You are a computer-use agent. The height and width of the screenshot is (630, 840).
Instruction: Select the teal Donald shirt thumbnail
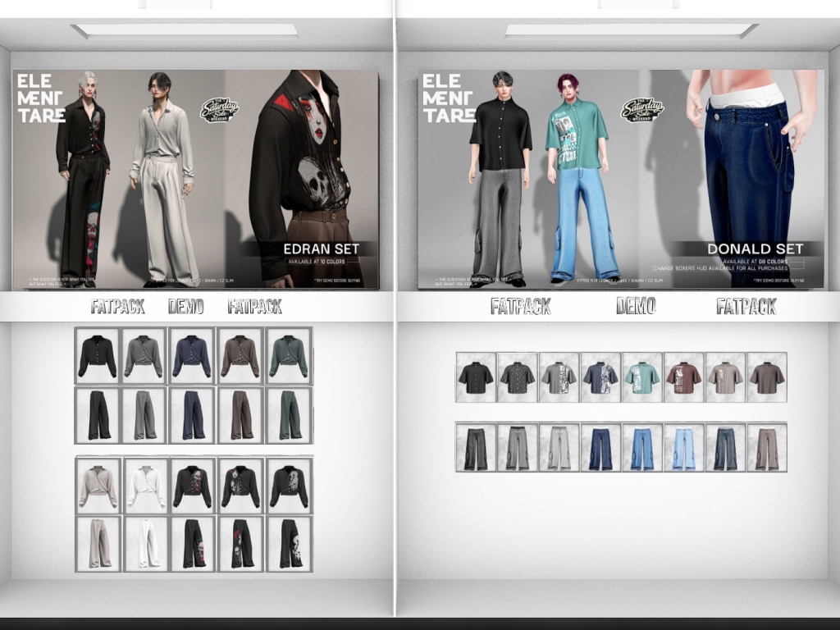coord(642,377)
